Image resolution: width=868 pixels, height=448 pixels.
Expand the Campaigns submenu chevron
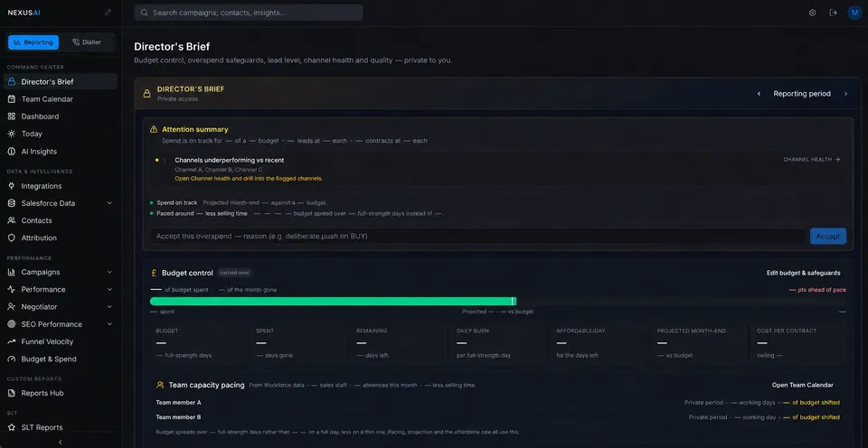coord(109,272)
